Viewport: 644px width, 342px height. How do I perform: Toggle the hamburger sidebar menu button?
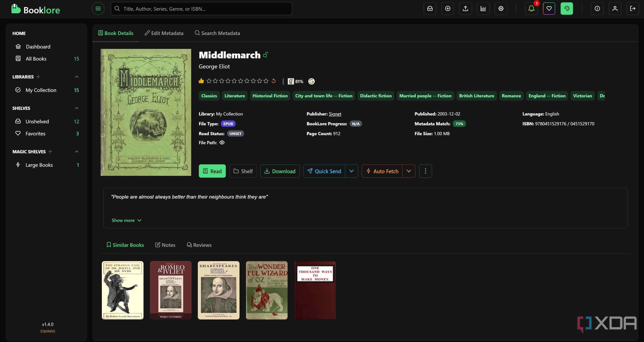98,8
